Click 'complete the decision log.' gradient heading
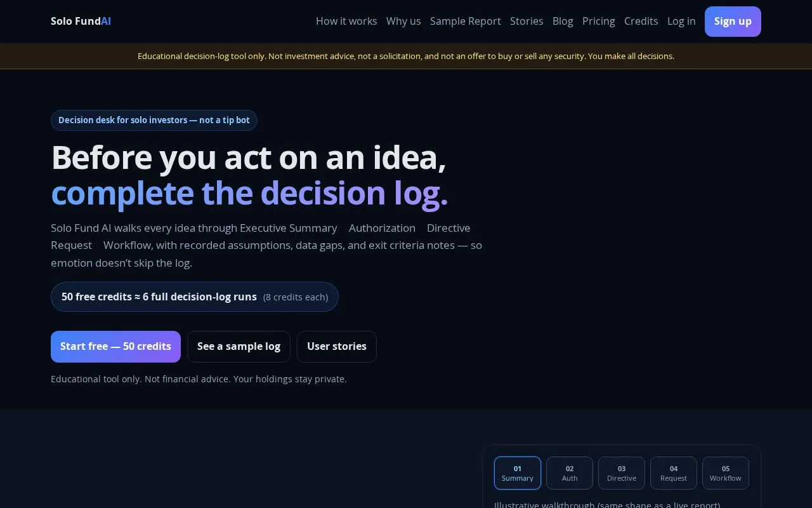 (x=249, y=193)
